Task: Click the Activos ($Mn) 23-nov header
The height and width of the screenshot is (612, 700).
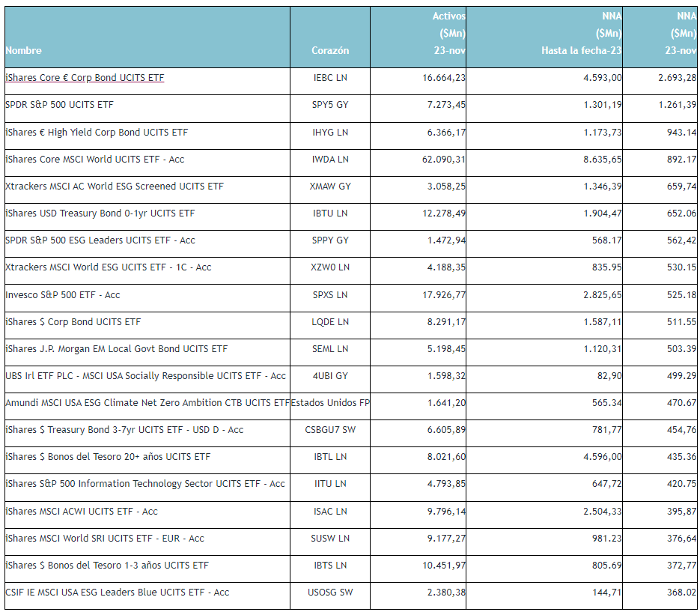Action: (448, 34)
